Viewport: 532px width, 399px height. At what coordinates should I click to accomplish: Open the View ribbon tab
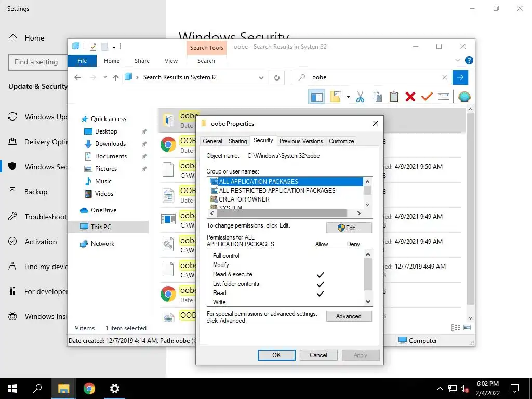(171, 61)
